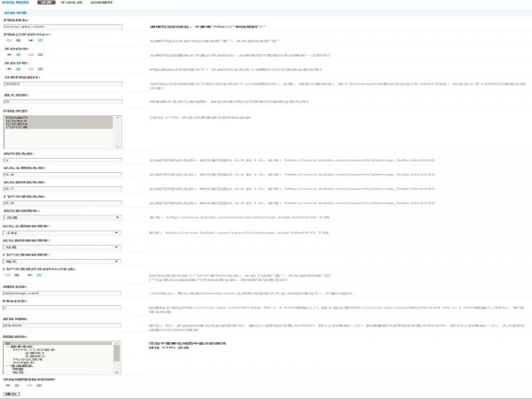Screen dimensions: 532x399
Task: Select first item in the site type listbox
Action: [x=18, y=115]
